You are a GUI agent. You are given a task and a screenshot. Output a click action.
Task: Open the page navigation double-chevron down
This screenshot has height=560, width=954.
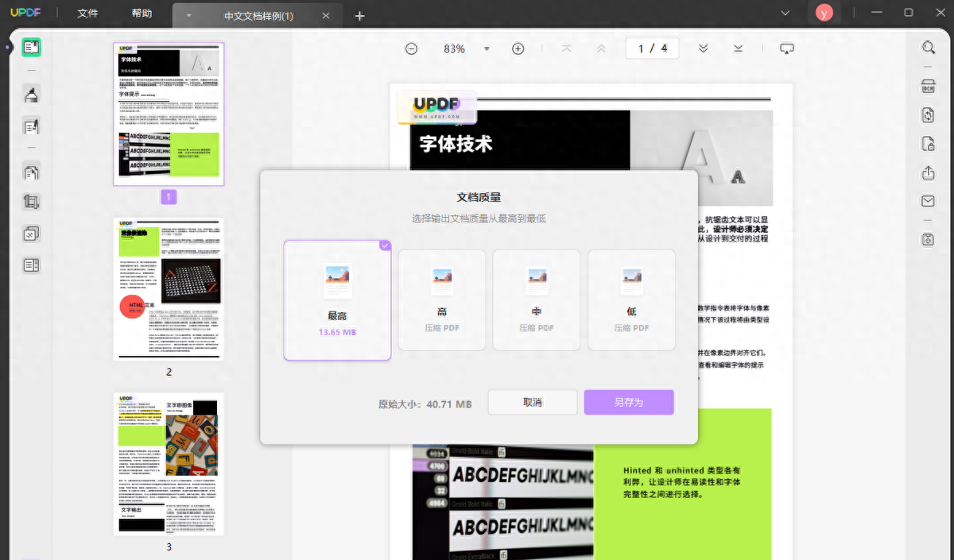703,48
